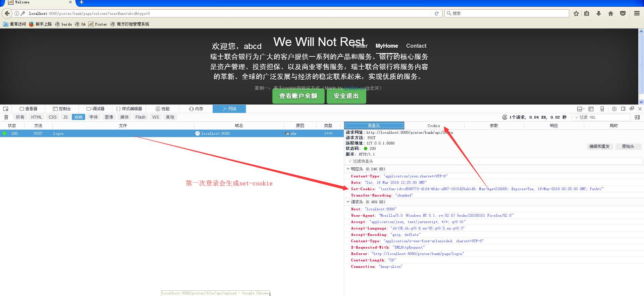This screenshot has height=296, width=644.
Task: Close the developer tools panel
Action: point(640,109)
